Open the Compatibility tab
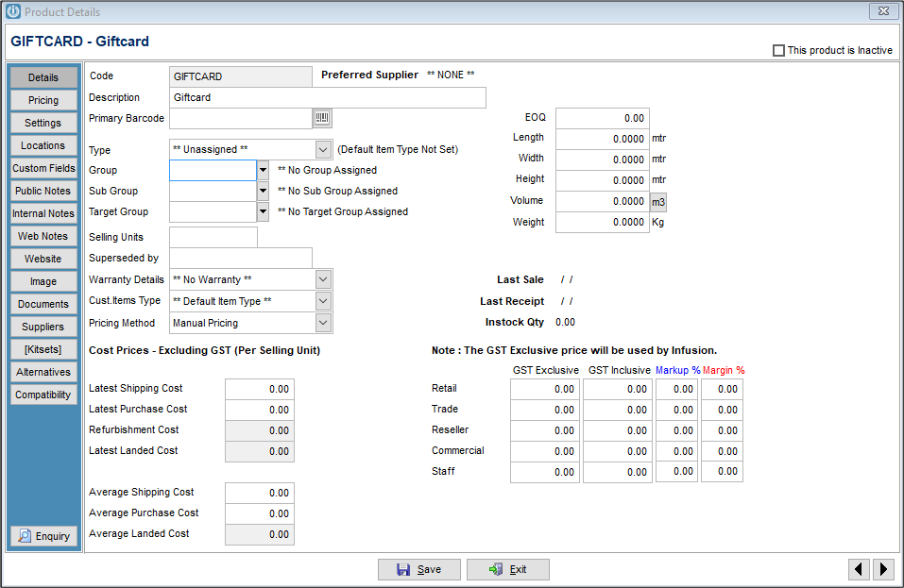Screen dimensions: 904x588 (x=43, y=395)
